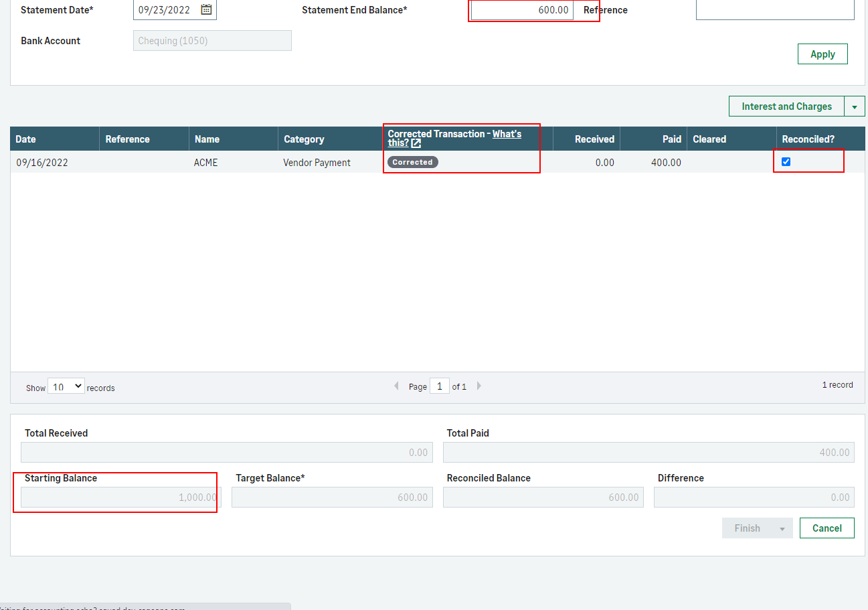Expand the Finish button dropdown arrow
The image size is (868, 610).
pyautogui.click(x=782, y=528)
